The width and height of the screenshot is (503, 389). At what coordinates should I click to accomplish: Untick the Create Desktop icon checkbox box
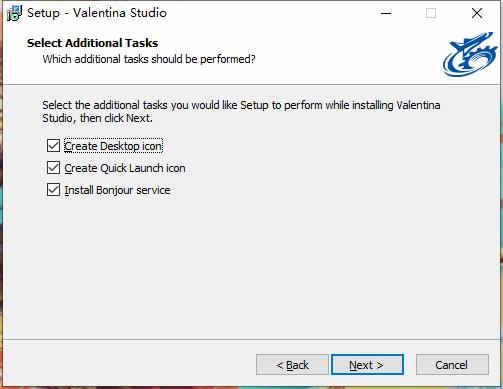[53, 146]
